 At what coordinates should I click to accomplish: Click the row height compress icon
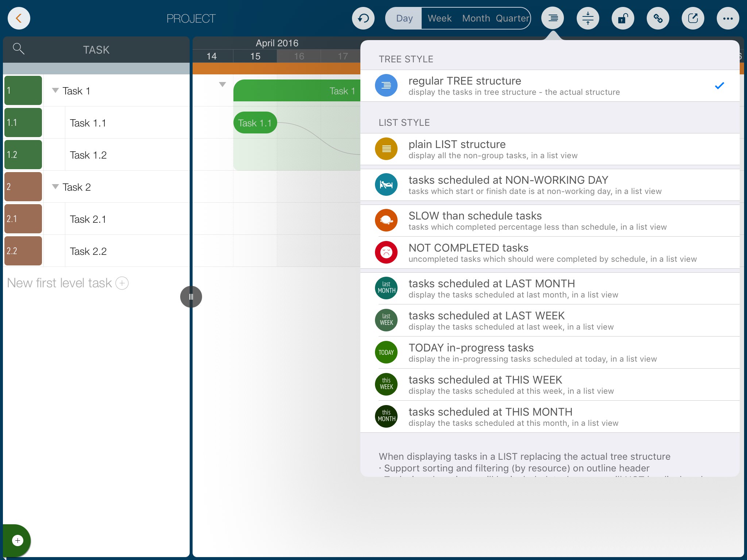588,18
